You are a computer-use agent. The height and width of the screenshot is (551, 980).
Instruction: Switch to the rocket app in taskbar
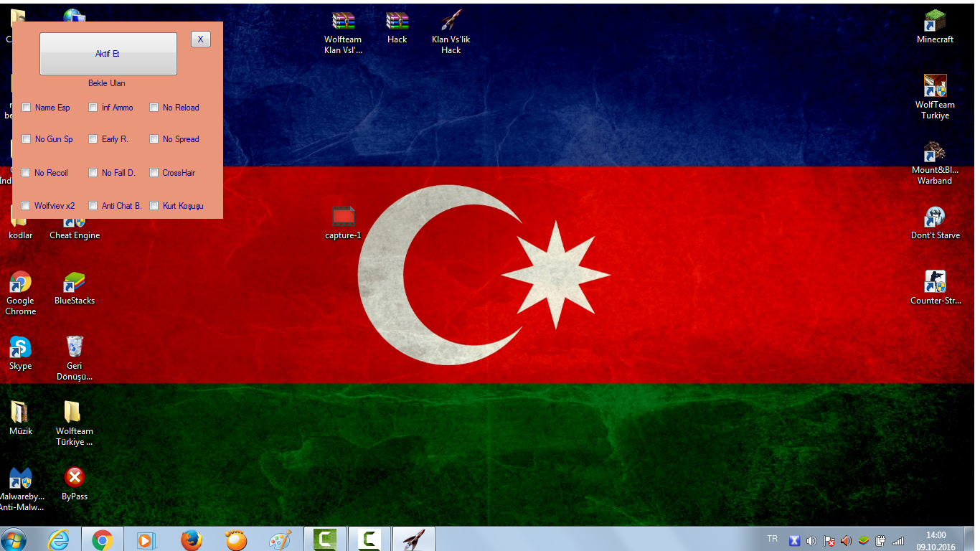click(414, 540)
